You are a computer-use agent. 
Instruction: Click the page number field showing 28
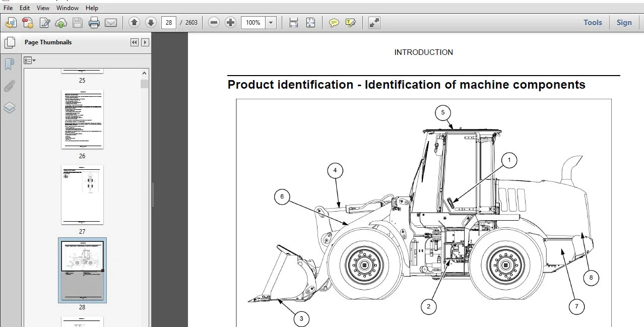pos(169,23)
